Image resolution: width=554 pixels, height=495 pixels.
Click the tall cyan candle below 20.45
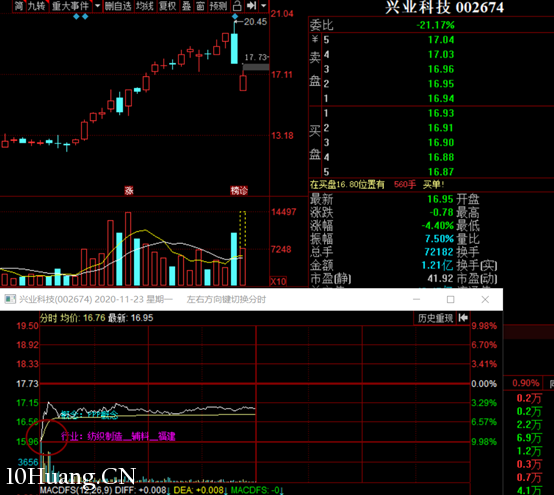pos(234,48)
